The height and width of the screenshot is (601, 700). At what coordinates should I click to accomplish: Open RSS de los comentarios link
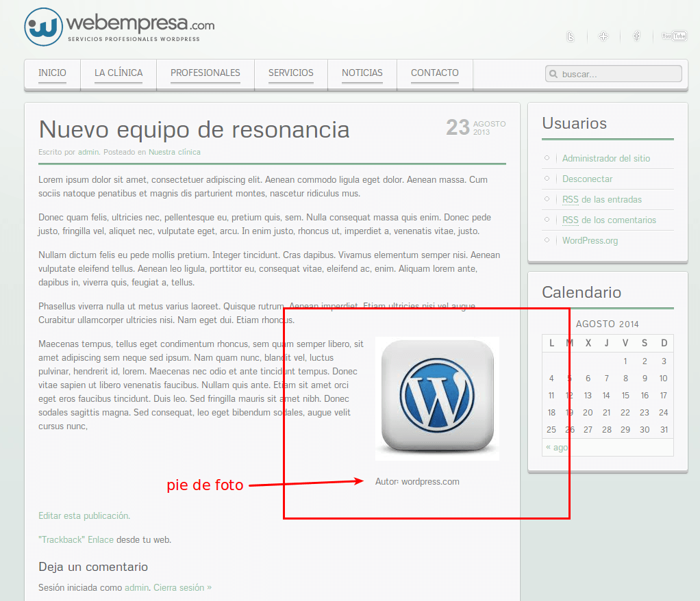pyautogui.click(x=609, y=220)
